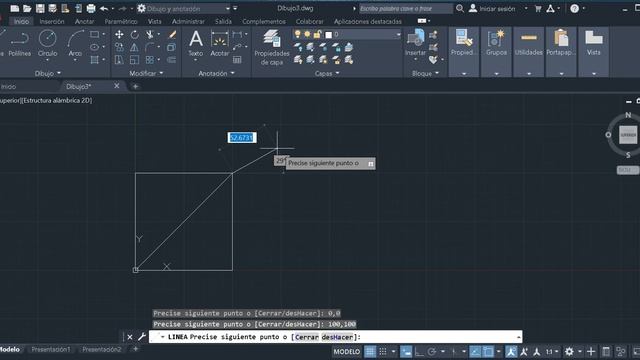Expand the Dibujo panel
This screenshot has height=360, width=640.
pyautogui.click(x=48, y=73)
